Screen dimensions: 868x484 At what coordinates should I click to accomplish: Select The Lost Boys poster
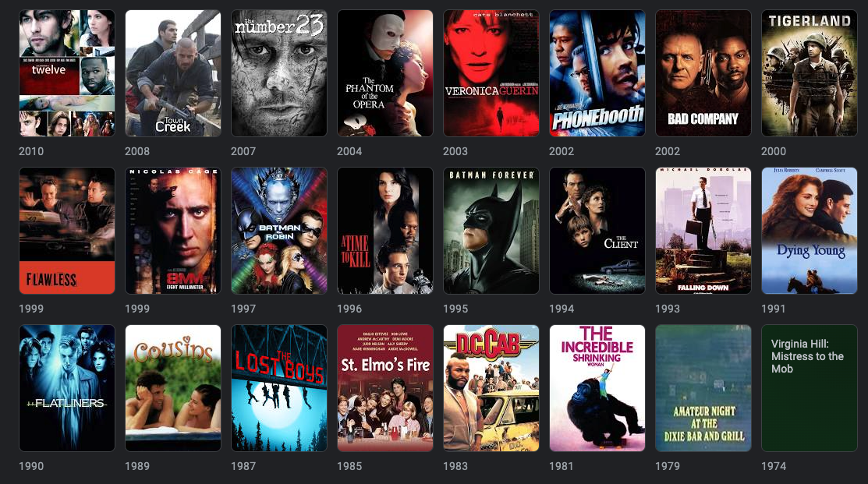[279, 388]
